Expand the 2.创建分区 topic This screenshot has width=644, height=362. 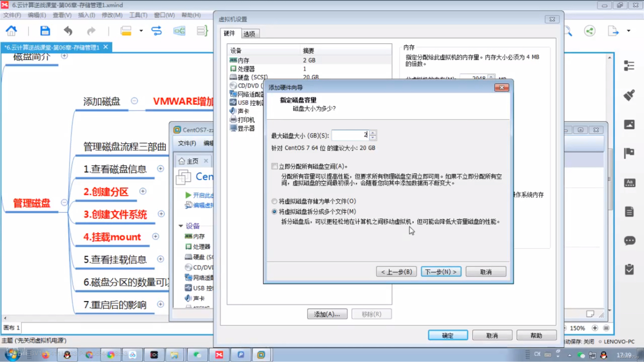[x=143, y=191]
